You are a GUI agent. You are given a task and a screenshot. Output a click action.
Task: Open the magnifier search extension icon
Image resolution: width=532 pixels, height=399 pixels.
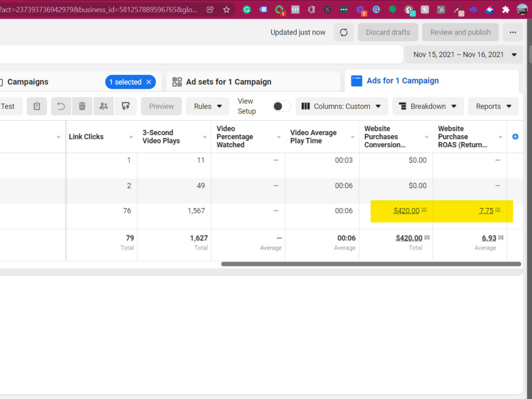point(376,10)
